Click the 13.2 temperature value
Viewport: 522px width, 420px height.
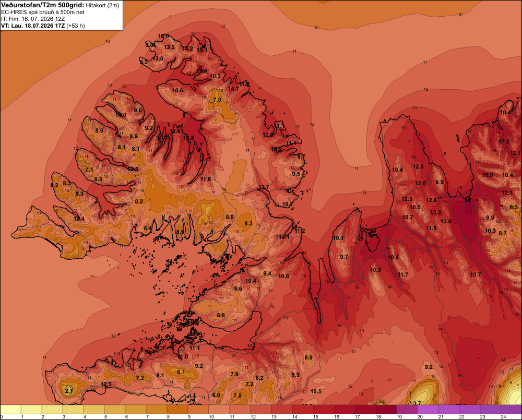tap(169, 47)
